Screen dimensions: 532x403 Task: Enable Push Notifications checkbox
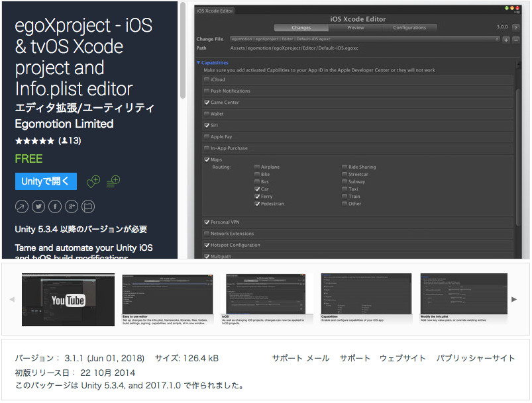pyautogui.click(x=207, y=91)
